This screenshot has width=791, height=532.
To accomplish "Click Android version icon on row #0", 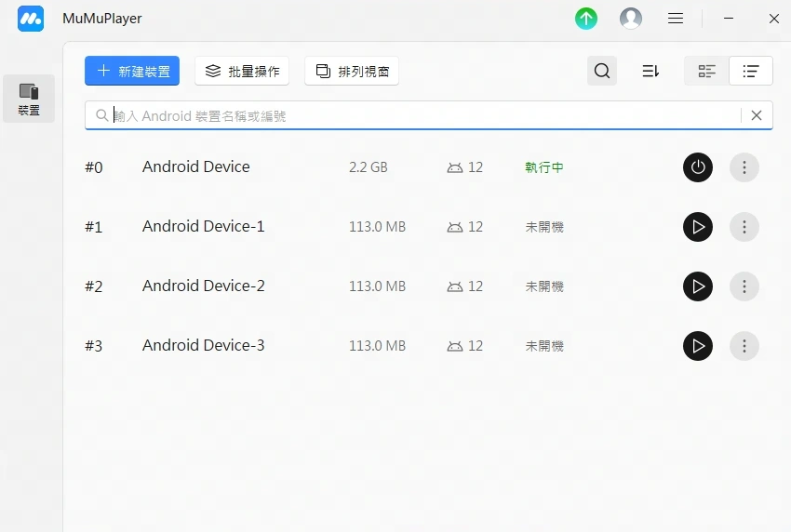I will pyautogui.click(x=454, y=167).
